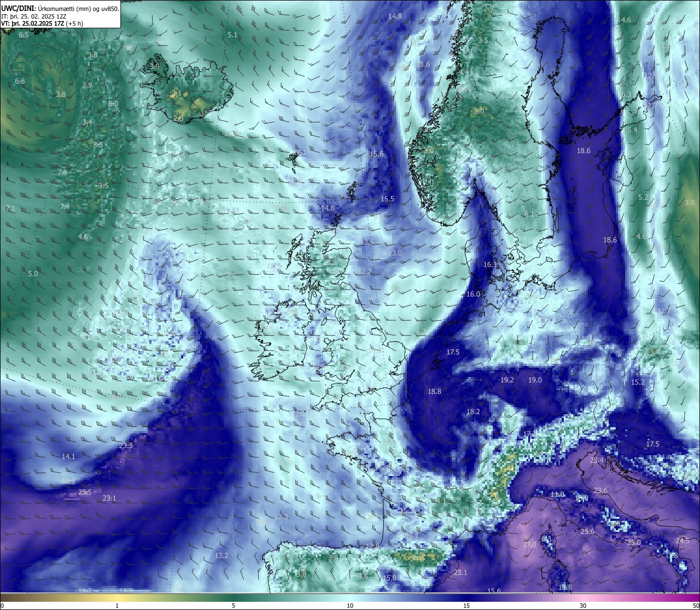Click the 25.5 value label
Screen dimensions: 700x610
pos(85,492)
